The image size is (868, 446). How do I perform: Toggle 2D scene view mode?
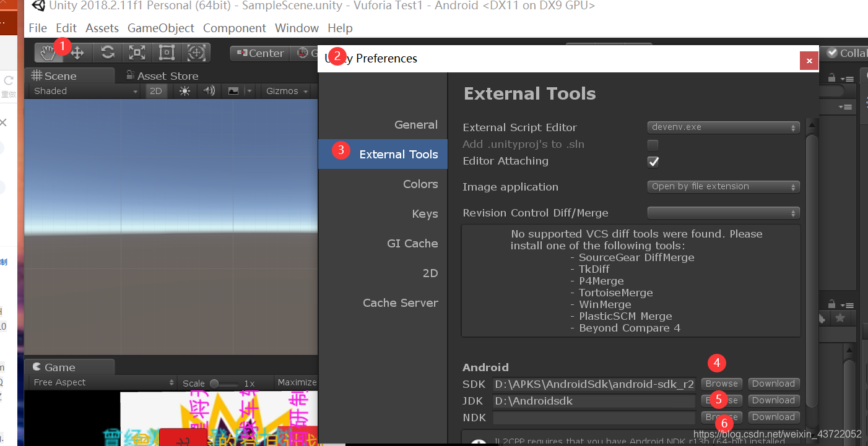coord(155,91)
